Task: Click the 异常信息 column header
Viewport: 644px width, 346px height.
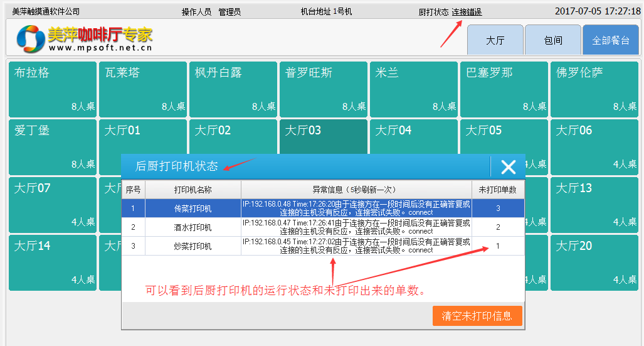Action: 356,190
